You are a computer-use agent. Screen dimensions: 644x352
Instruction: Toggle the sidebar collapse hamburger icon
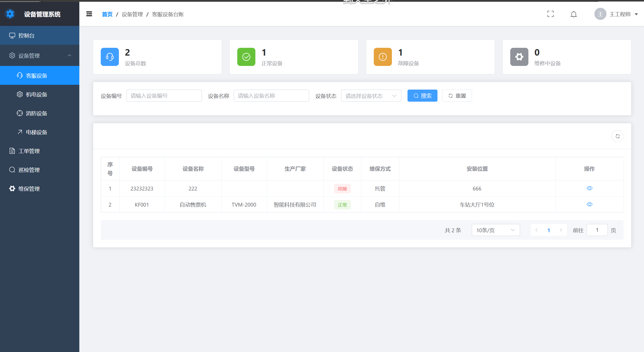point(89,14)
